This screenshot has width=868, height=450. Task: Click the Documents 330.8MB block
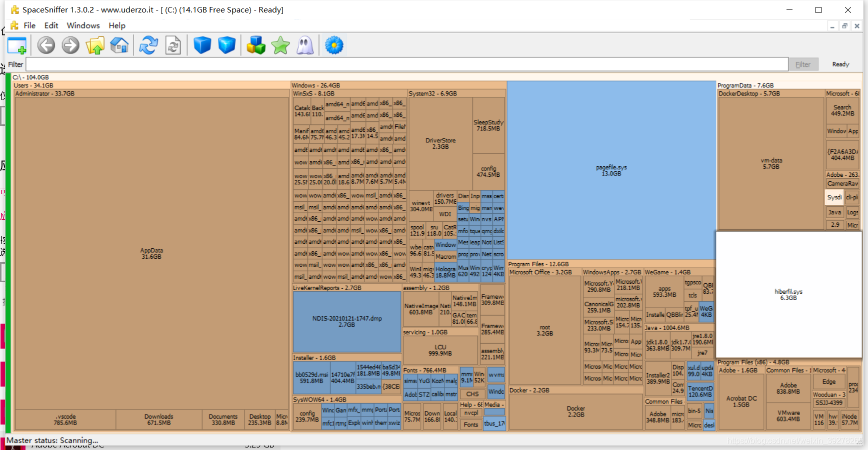223,420
